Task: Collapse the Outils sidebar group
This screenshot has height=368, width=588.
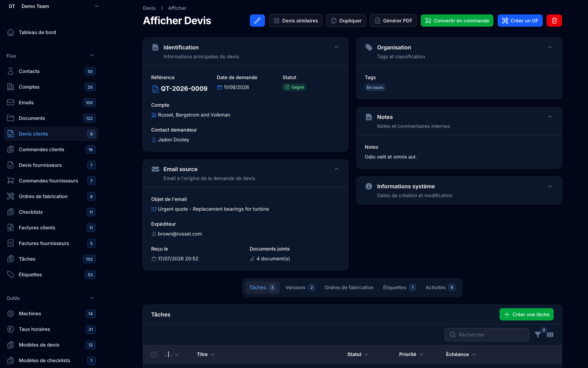Action: click(x=92, y=298)
